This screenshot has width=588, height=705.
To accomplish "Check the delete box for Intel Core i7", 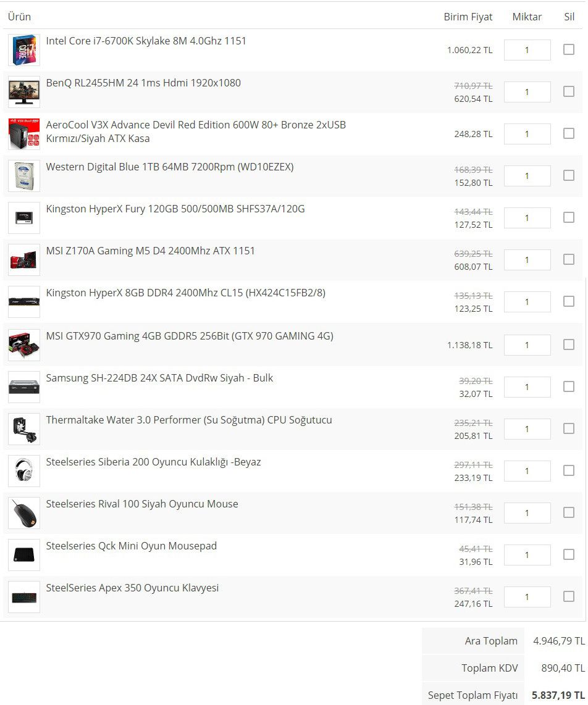I will coord(569,49).
